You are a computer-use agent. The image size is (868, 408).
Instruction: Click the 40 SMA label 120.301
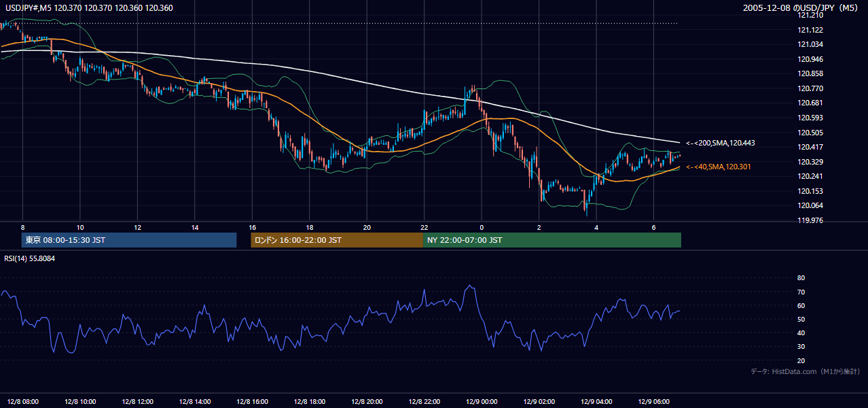point(719,167)
